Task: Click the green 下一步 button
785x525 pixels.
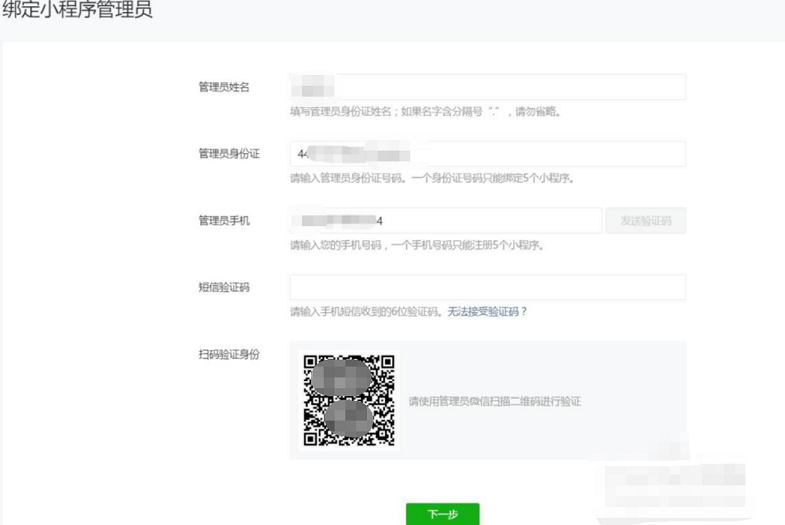Action: (x=442, y=514)
